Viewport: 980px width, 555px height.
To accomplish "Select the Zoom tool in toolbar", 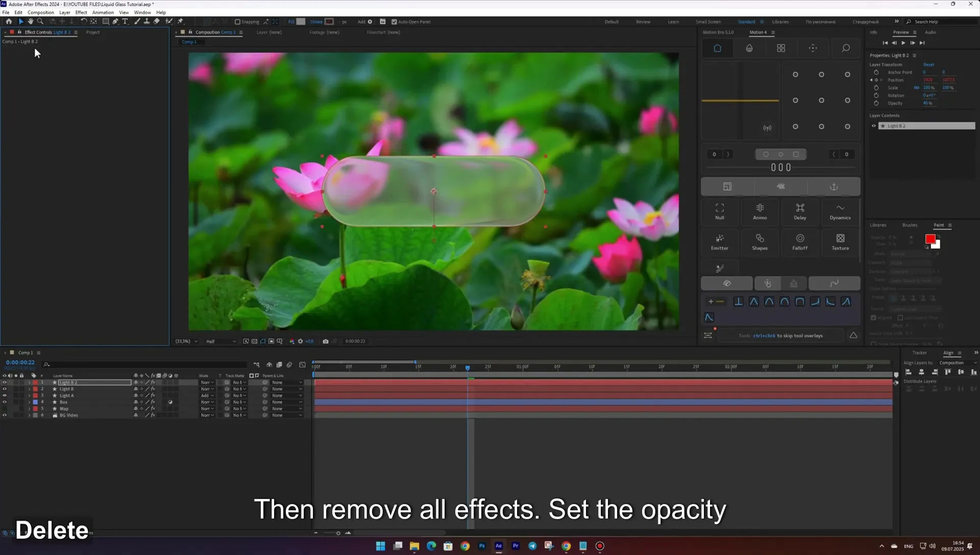I will coord(40,21).
